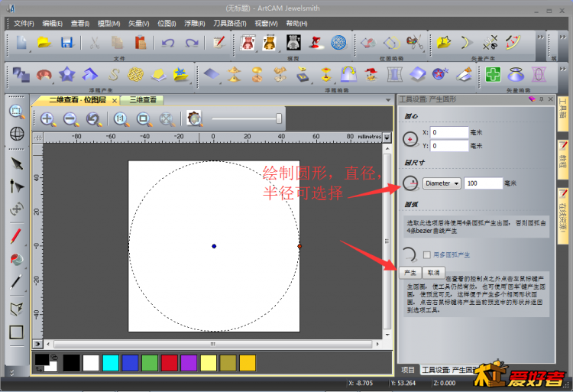
Task: Click the blue centre point of circle
Action: (214, 246)
